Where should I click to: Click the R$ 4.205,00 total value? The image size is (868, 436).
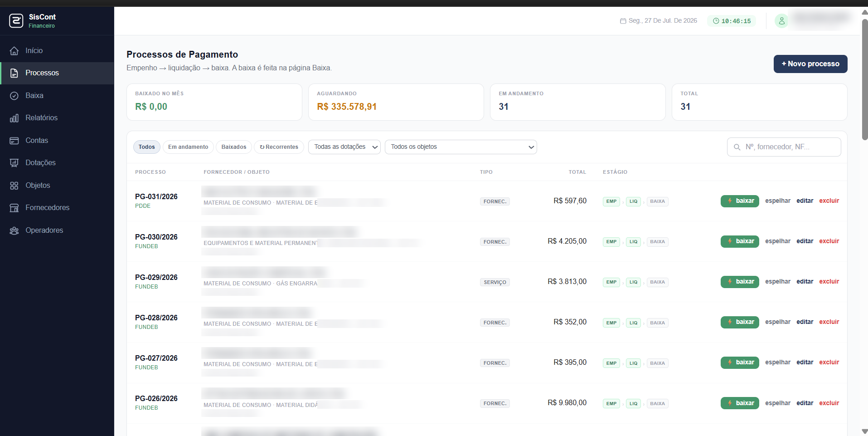tap(567, 241)
